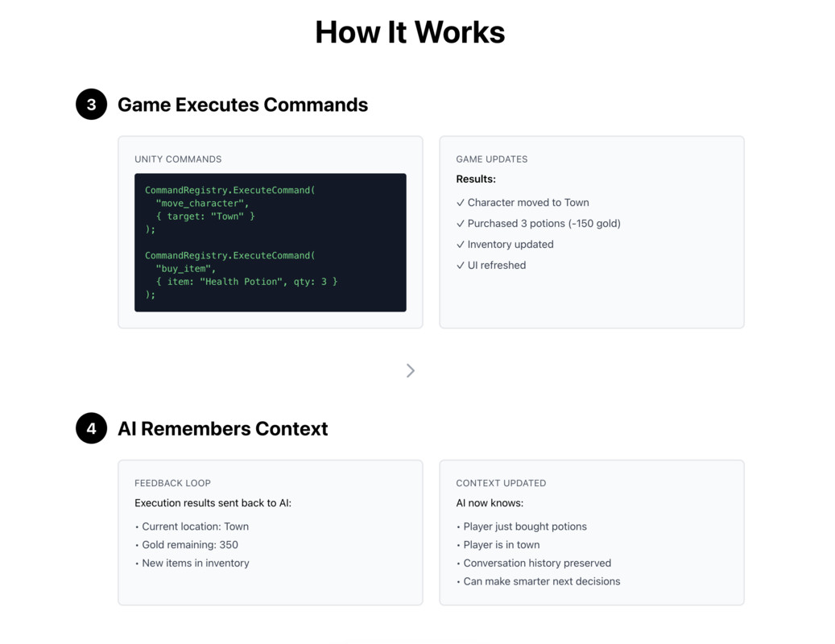The width and height of the screenshot is (835, 644).
Task: Click the dark partially visible bar at bottom
Action: (x=411, y=642)
